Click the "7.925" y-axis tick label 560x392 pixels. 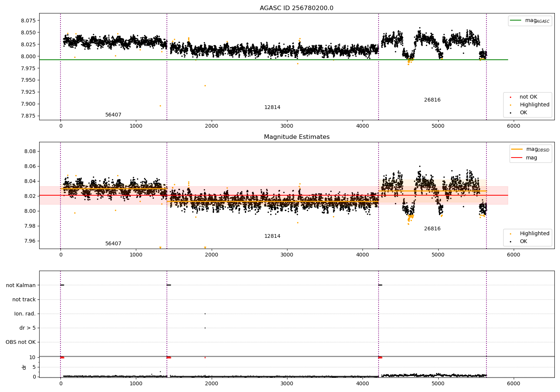click(28, 92)
